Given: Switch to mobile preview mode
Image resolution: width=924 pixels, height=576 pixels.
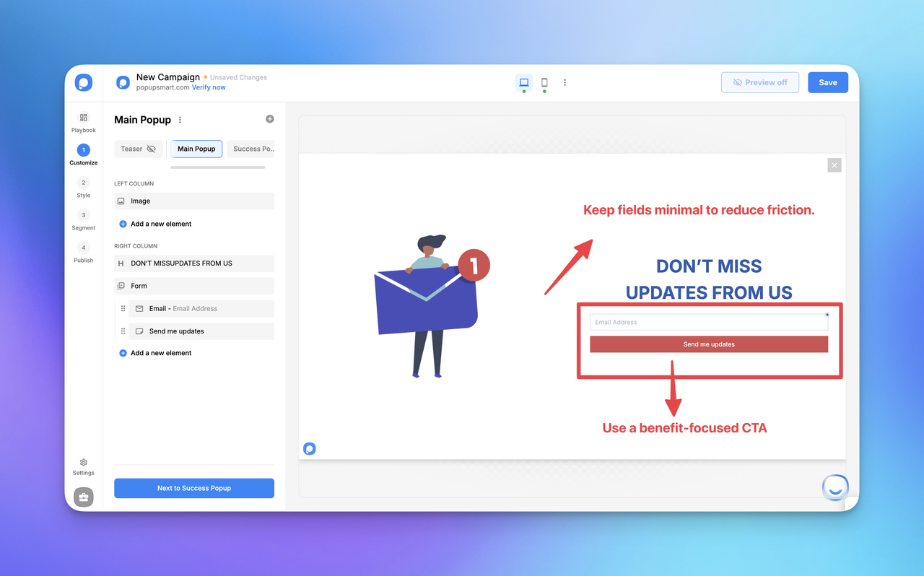Looking at the screenshot, I should pyautogui.click(x=544, y=82).
